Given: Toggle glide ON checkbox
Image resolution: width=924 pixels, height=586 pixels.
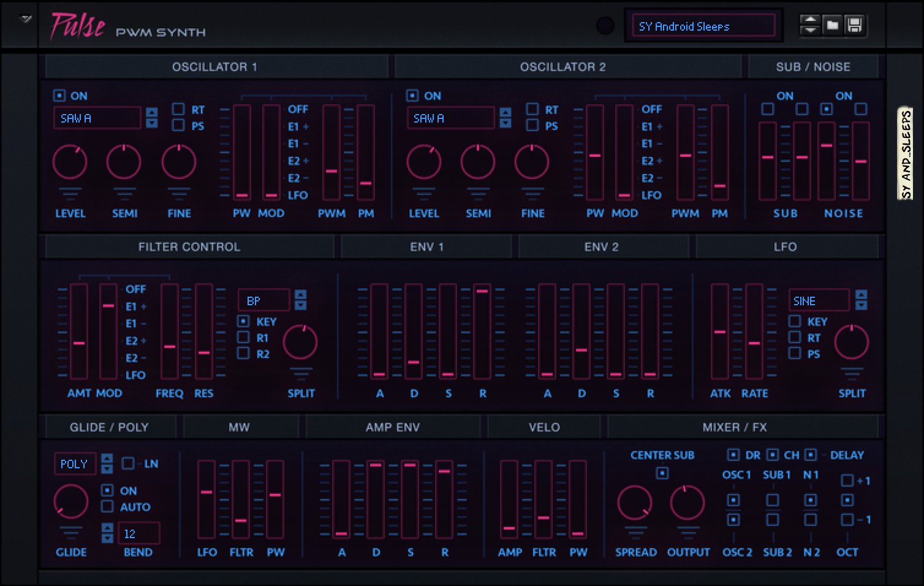Looking at the screenshot, I should 107,490.
